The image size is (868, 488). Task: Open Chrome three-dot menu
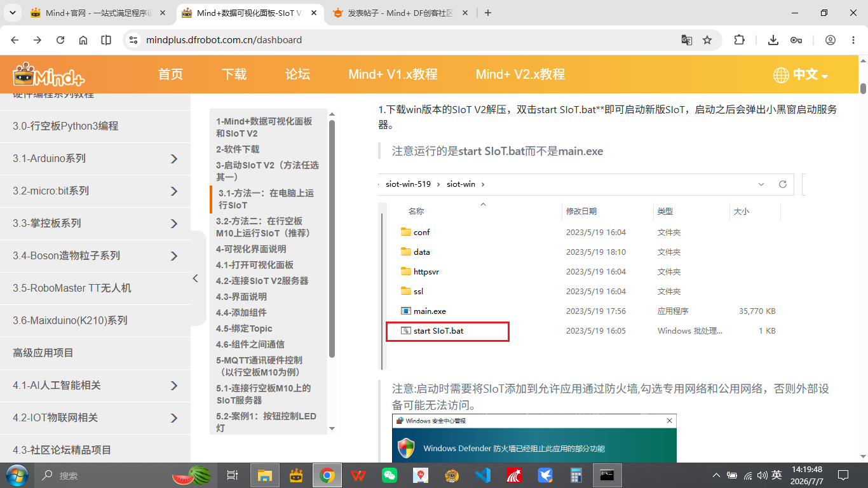(x=853, y=40)
